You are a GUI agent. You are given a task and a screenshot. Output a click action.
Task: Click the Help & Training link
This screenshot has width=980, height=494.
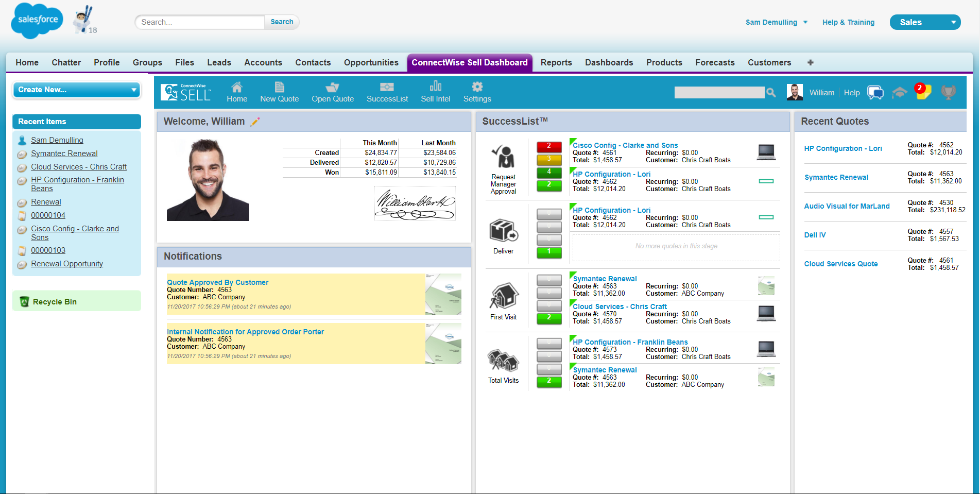(848, 22)
